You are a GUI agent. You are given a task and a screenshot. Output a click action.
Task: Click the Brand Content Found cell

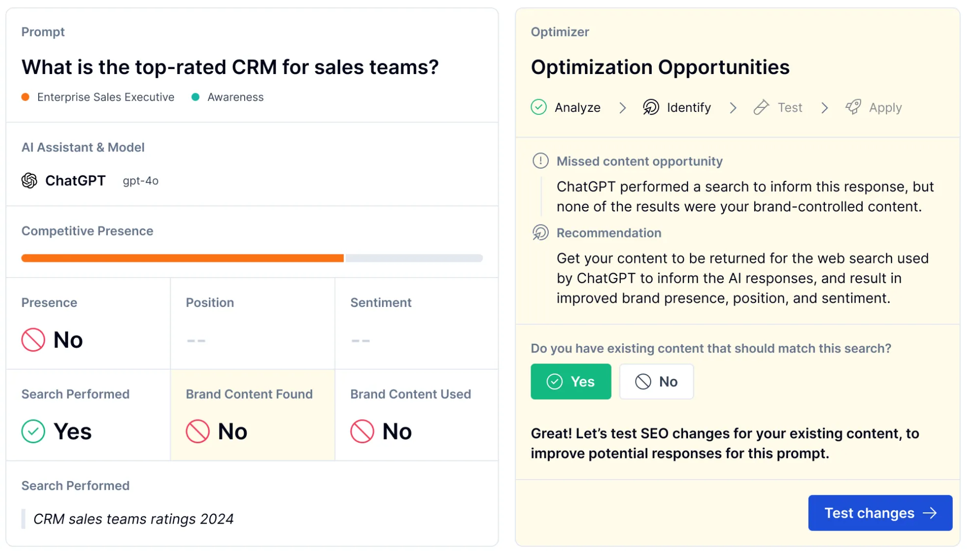253,415
